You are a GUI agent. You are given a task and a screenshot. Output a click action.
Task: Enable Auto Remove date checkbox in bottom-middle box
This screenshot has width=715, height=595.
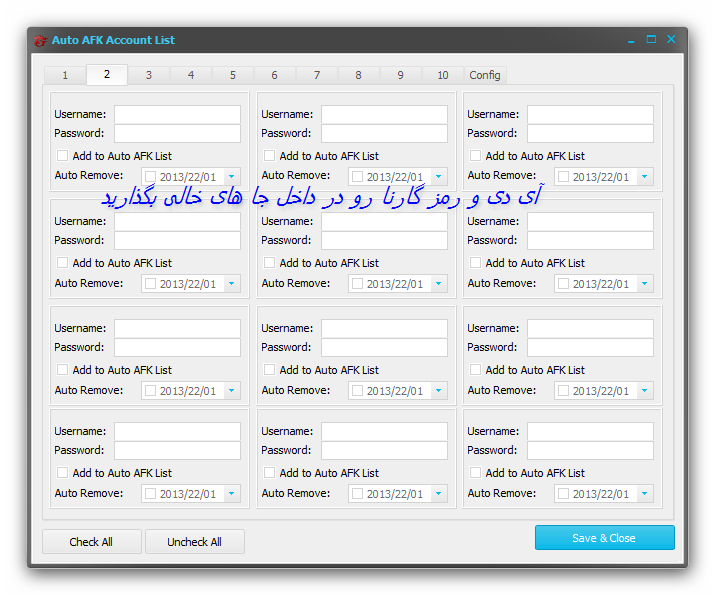[x=358, y=493]
